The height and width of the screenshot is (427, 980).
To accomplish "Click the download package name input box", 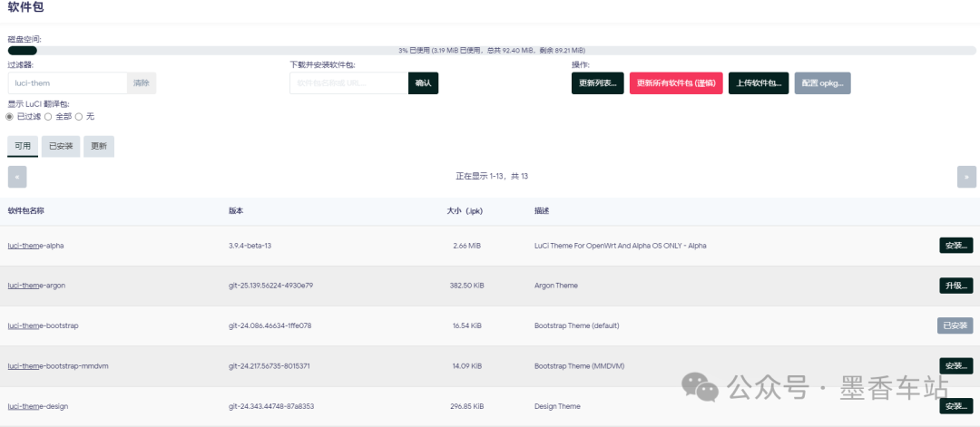I will (x=348, y=83).
